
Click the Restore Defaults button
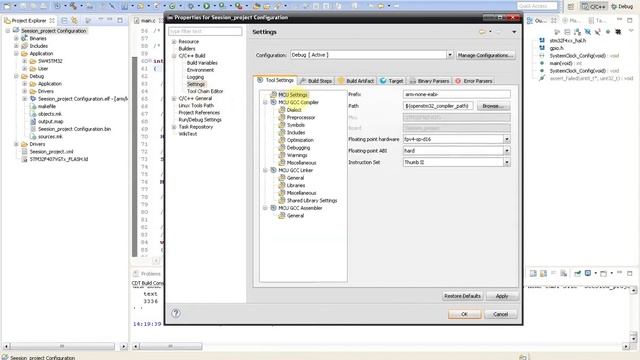click(462, 296)
